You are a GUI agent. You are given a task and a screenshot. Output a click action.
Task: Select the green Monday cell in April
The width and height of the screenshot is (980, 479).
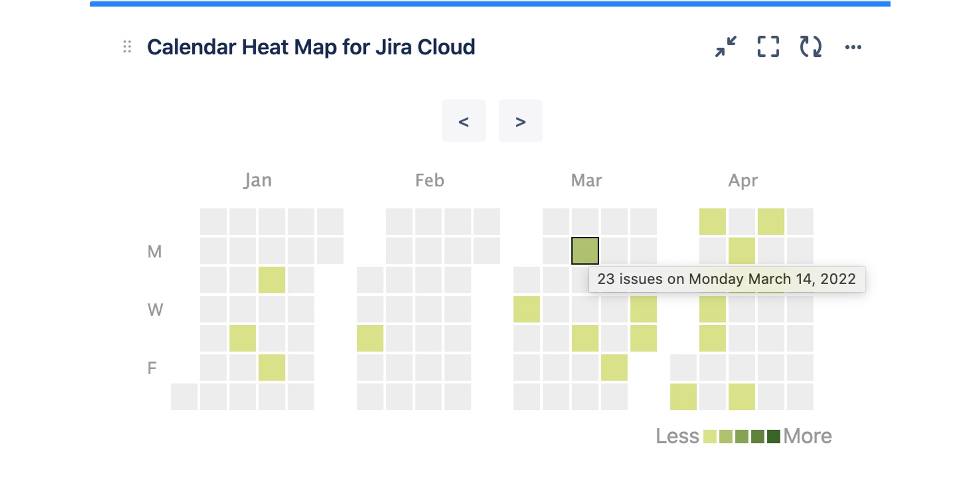741,251
